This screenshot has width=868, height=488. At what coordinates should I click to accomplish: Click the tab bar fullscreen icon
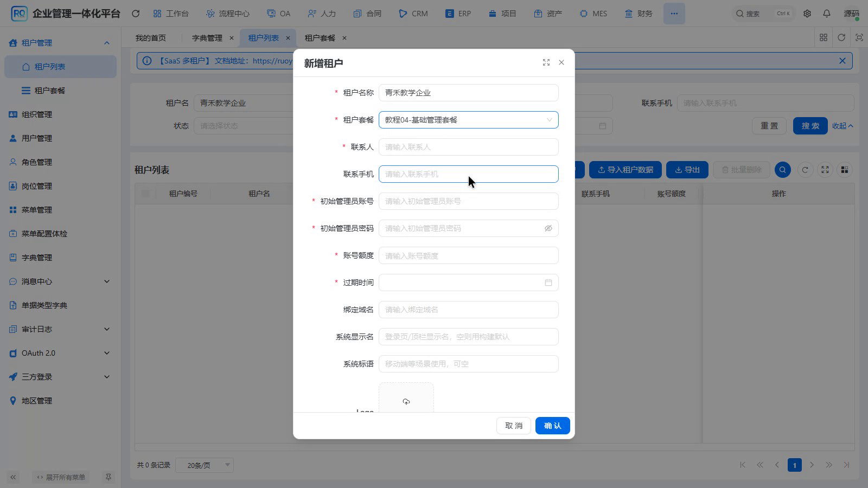click(x=859, y=37)
